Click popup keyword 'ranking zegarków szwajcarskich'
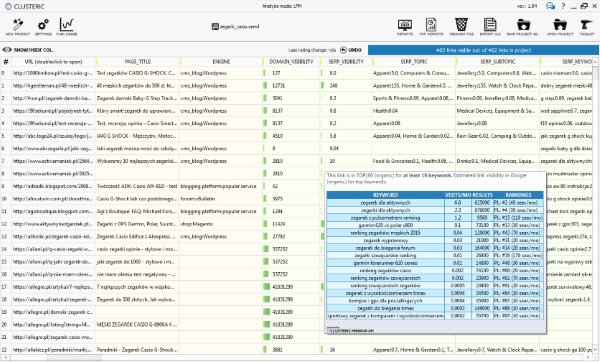 tap(385, 278)
